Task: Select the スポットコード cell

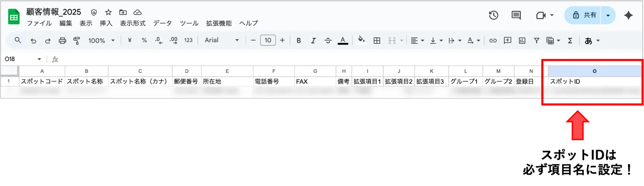Action: click(x=42, y=81)
